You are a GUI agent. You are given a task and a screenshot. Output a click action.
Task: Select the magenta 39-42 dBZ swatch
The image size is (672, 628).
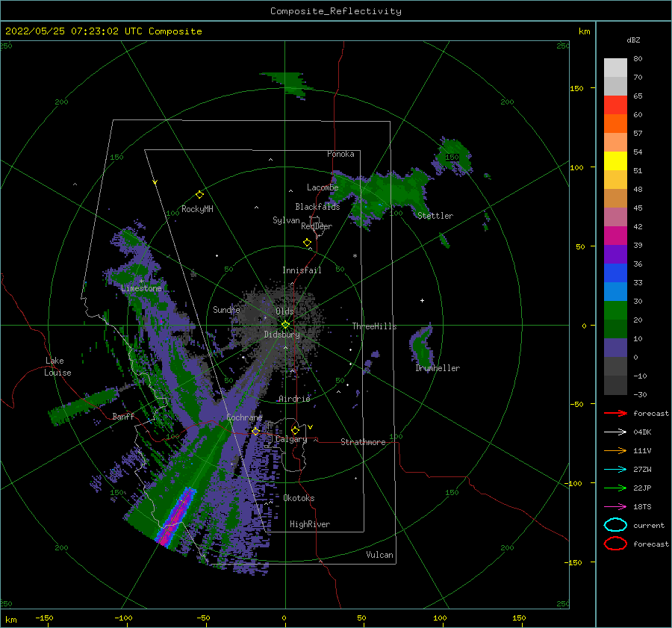(x=615, y=235)
